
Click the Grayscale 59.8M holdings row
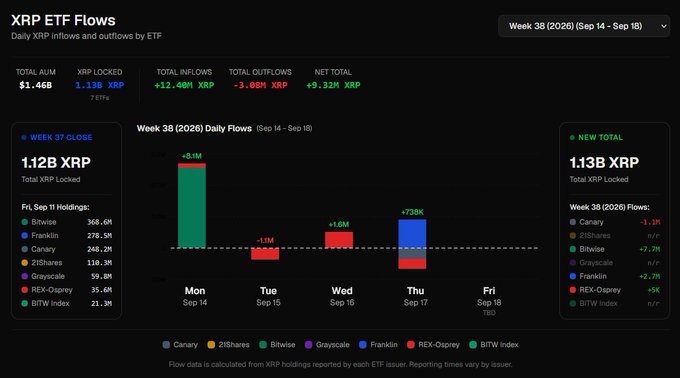pos(66,276)
